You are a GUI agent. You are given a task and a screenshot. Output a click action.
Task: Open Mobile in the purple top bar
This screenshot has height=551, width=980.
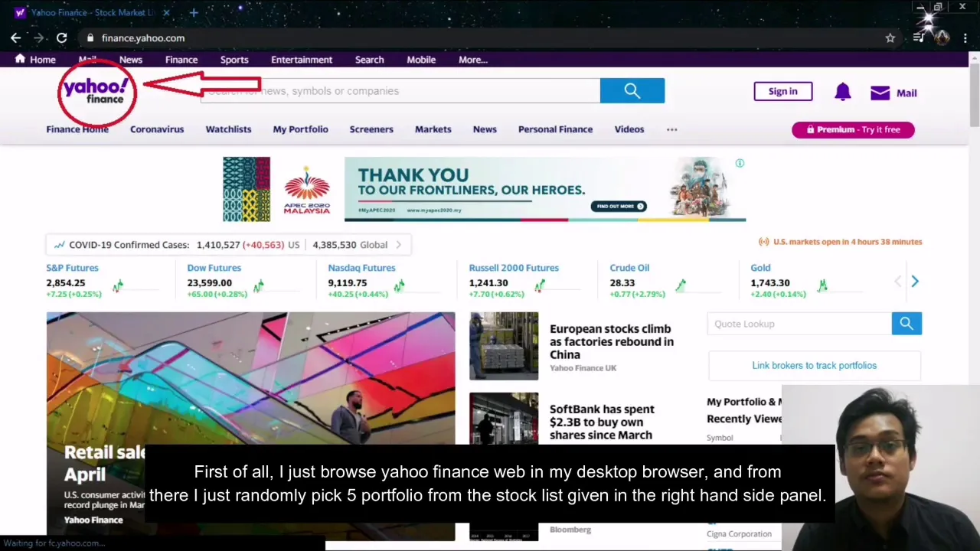click(x=421, y=60)
